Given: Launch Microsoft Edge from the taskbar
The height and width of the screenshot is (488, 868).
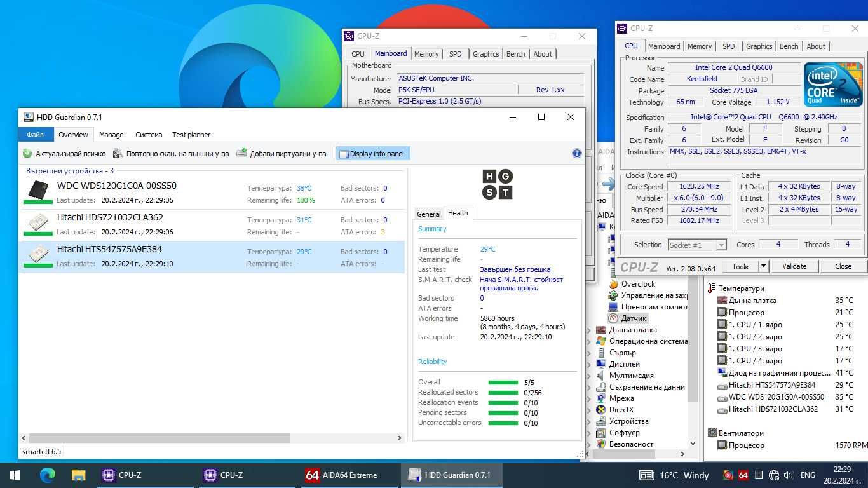Looking at the screenshot, I should click(47, 475).
